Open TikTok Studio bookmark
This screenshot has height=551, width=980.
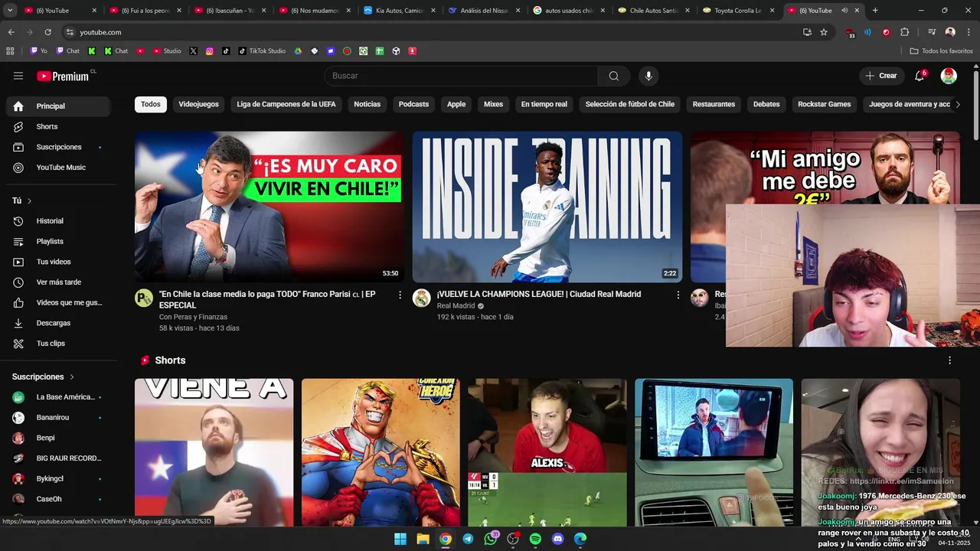coord(262,51)
